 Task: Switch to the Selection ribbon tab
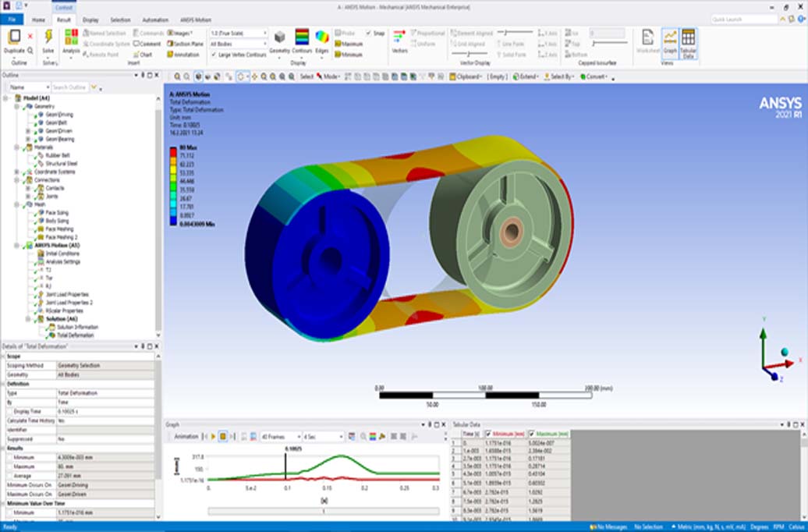coord(120,20)
